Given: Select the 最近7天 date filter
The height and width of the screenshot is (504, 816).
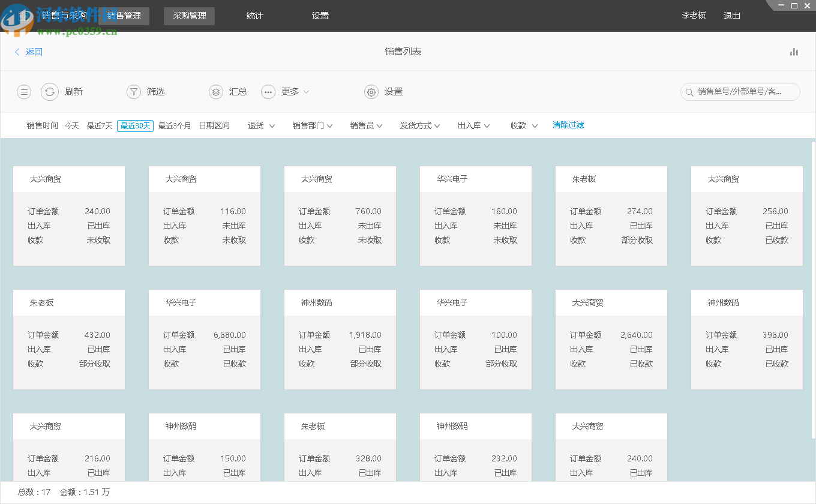Looking at the screenshot, I should (98, 125).
